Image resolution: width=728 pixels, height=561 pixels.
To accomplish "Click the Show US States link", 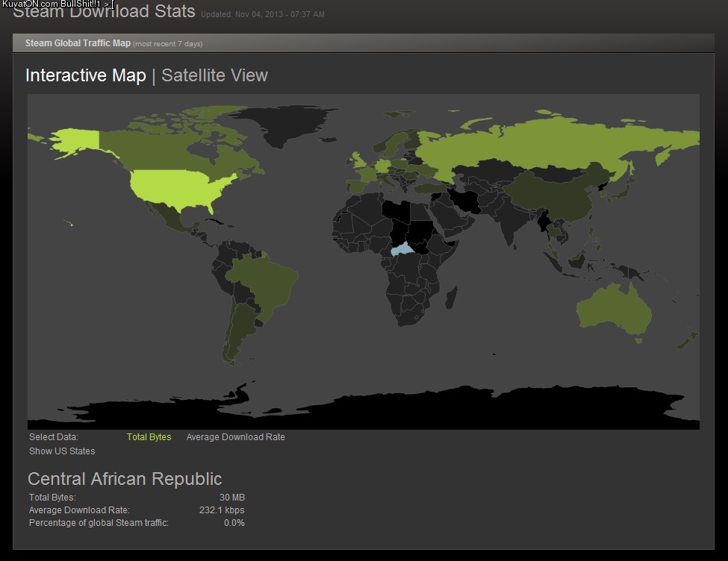I will coord(62,451).
